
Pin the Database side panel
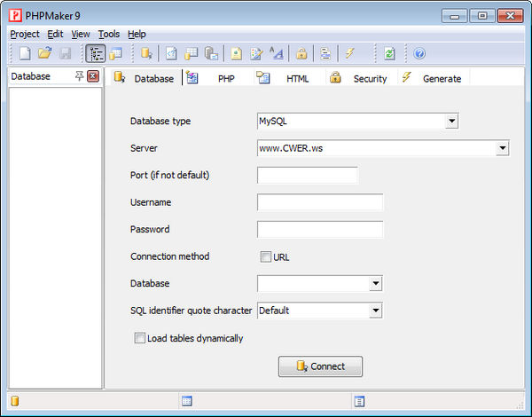(x=79, y=76)
